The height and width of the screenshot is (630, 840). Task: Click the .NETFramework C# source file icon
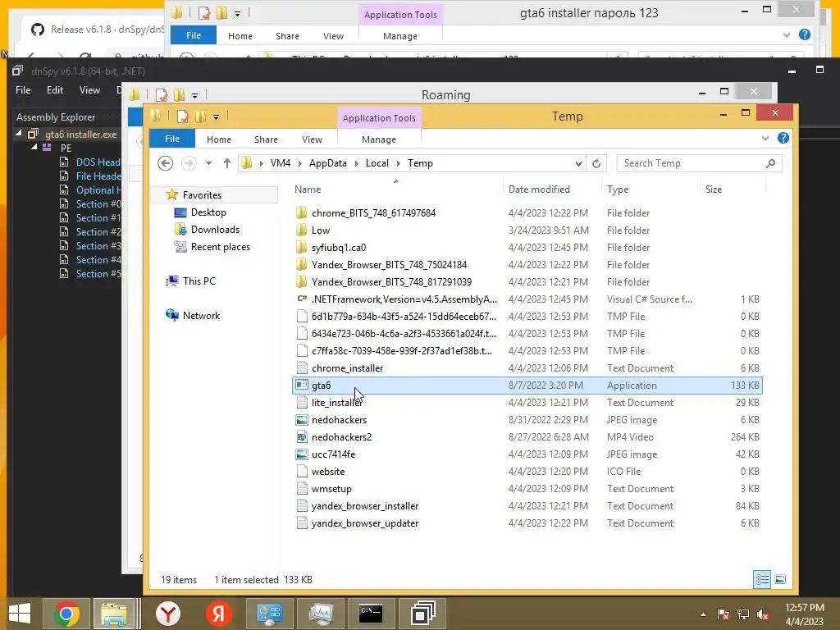302,299
